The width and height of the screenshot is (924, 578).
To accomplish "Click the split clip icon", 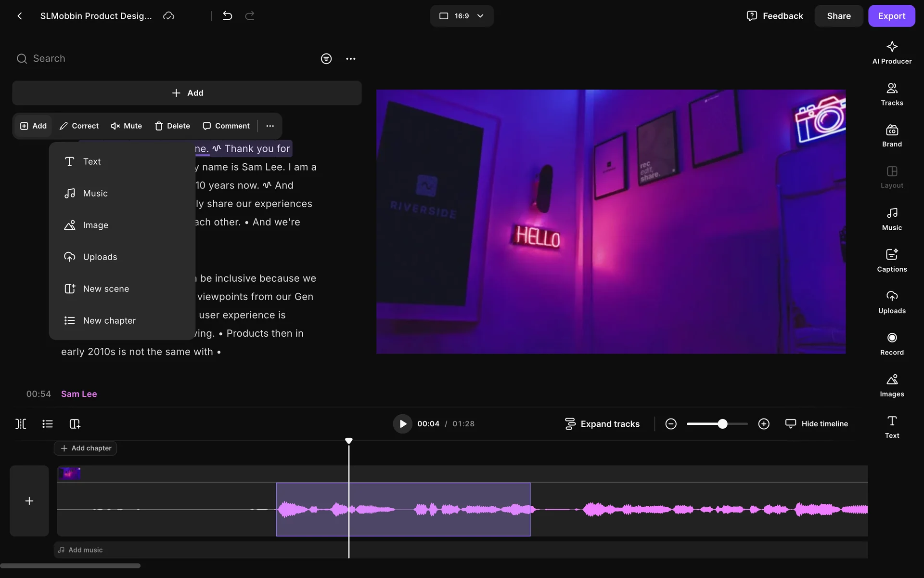I will click(x=21, y=424).
